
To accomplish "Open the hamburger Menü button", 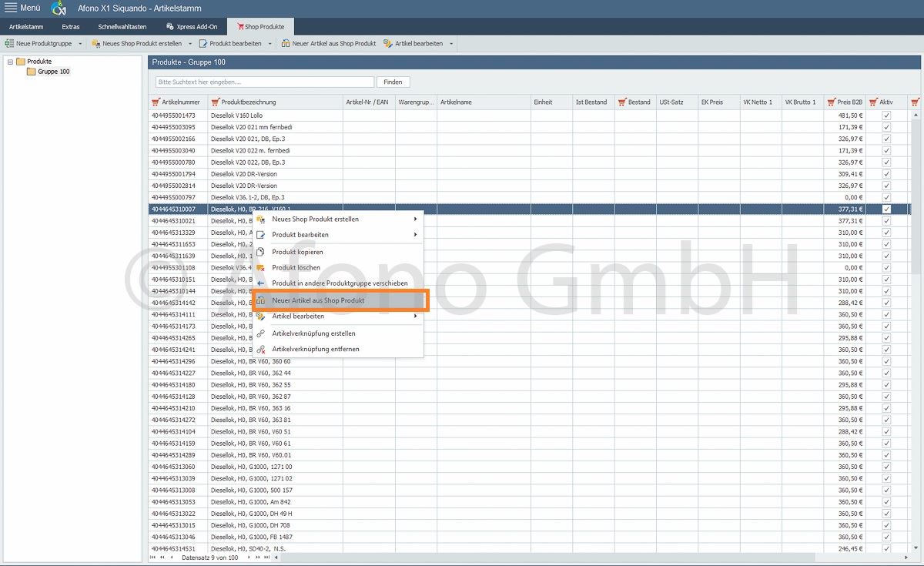I will (23, 8).
